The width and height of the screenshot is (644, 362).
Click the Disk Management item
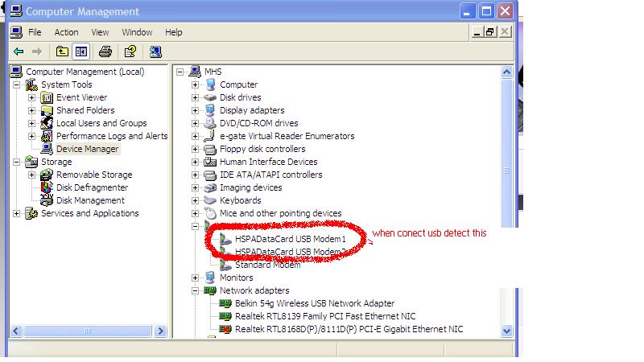pos(90,200)
